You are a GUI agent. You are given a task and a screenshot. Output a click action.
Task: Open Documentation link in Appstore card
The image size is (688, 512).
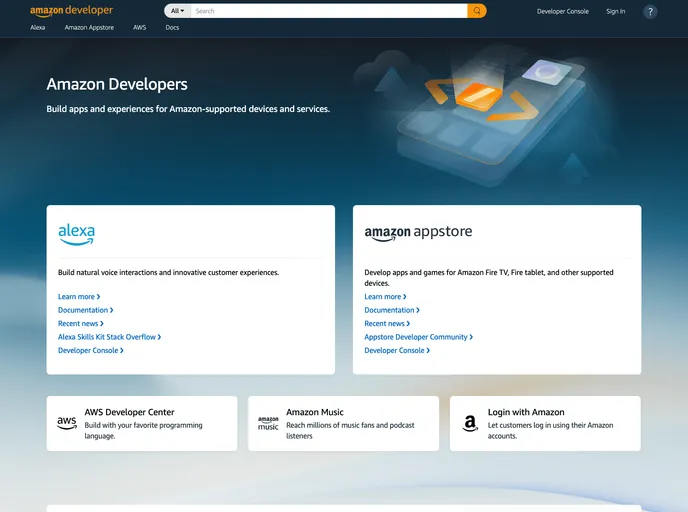[x=392, y=310]
